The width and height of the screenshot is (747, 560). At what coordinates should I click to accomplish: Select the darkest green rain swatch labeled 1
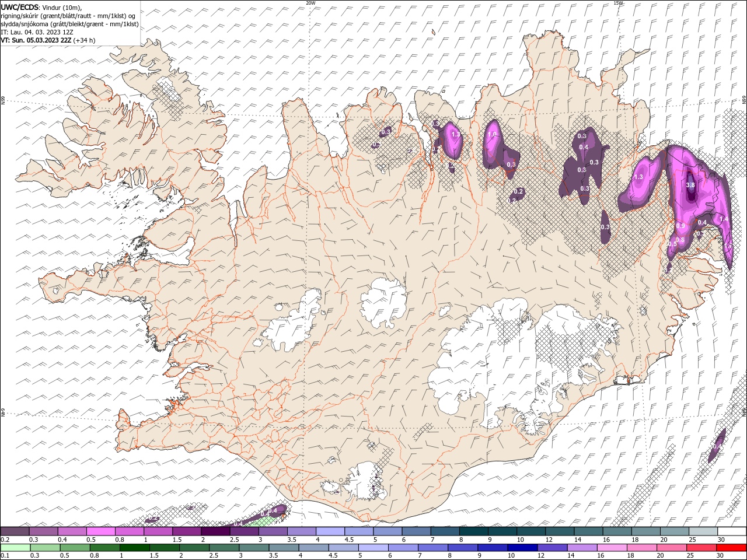135,548
